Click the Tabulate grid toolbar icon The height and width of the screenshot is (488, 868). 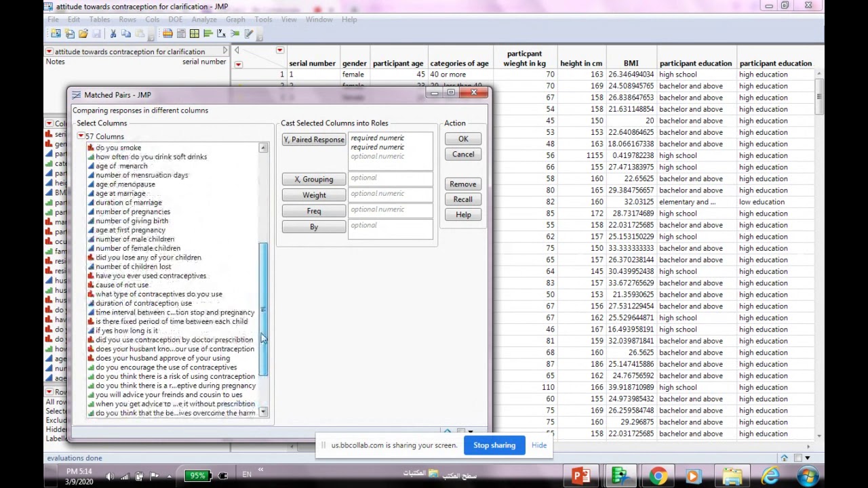(194, 33)
